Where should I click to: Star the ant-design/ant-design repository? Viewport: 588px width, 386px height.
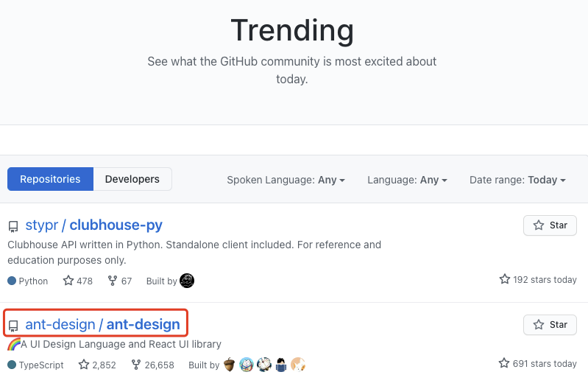pyautogui.click(x=550, y=325)
